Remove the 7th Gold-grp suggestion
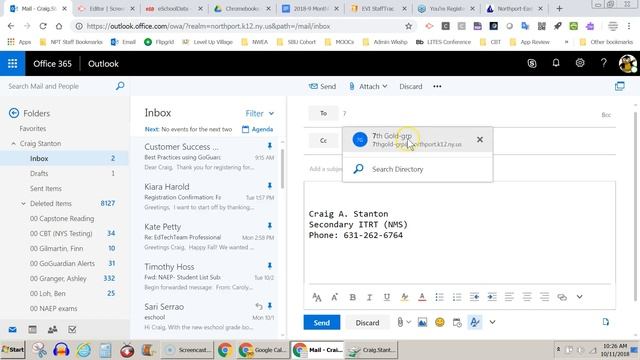The width and height of the screenshot is (640, 360). click(480, 140)
